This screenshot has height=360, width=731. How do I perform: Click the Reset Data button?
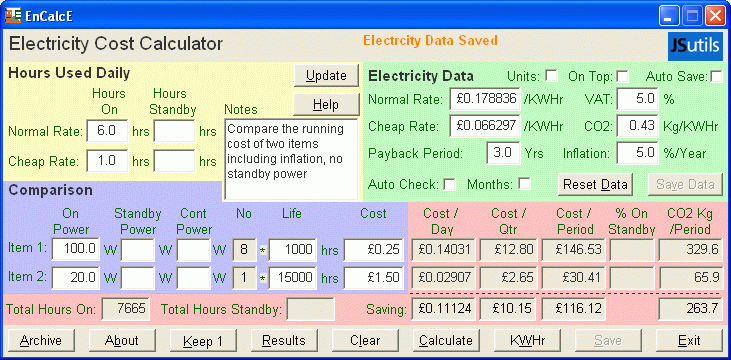pos(595,184)
